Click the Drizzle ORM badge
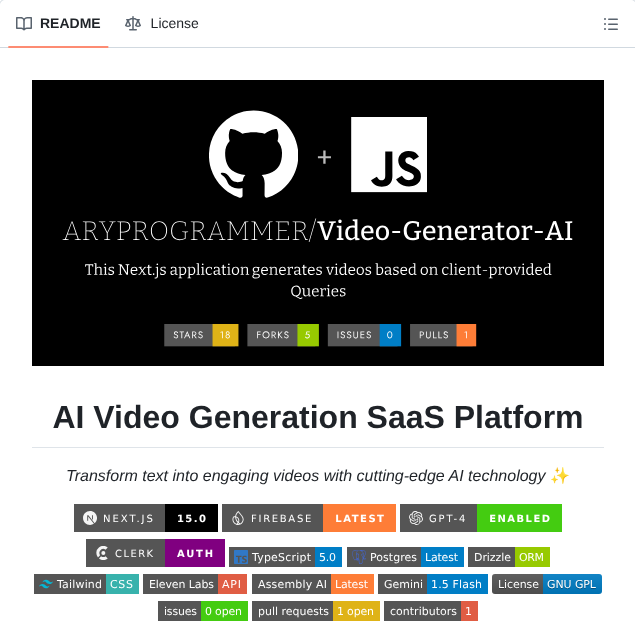635x635 pixels. pyautogui.click(x=509, y=557)
